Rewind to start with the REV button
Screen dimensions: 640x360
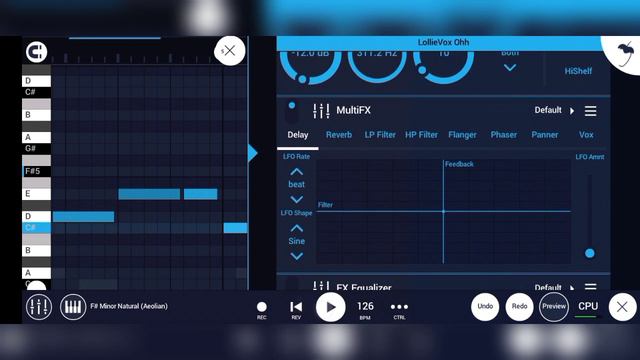tap(296, 310)
